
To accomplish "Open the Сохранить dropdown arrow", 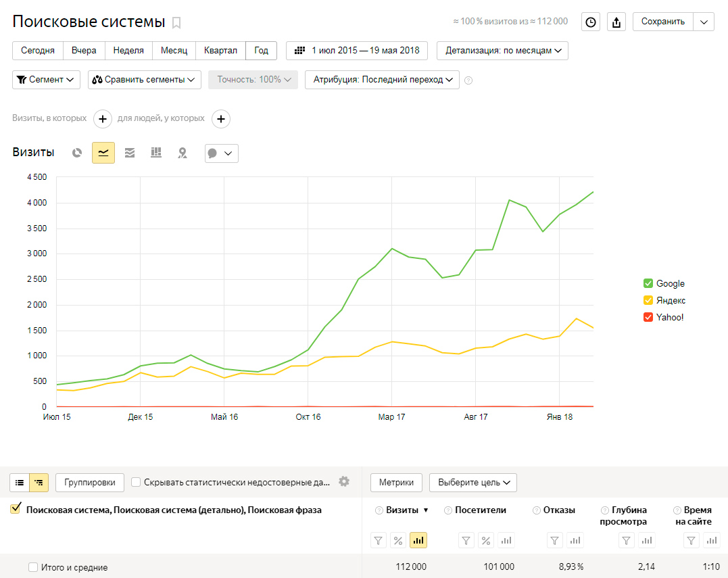I will coord(704,22).
